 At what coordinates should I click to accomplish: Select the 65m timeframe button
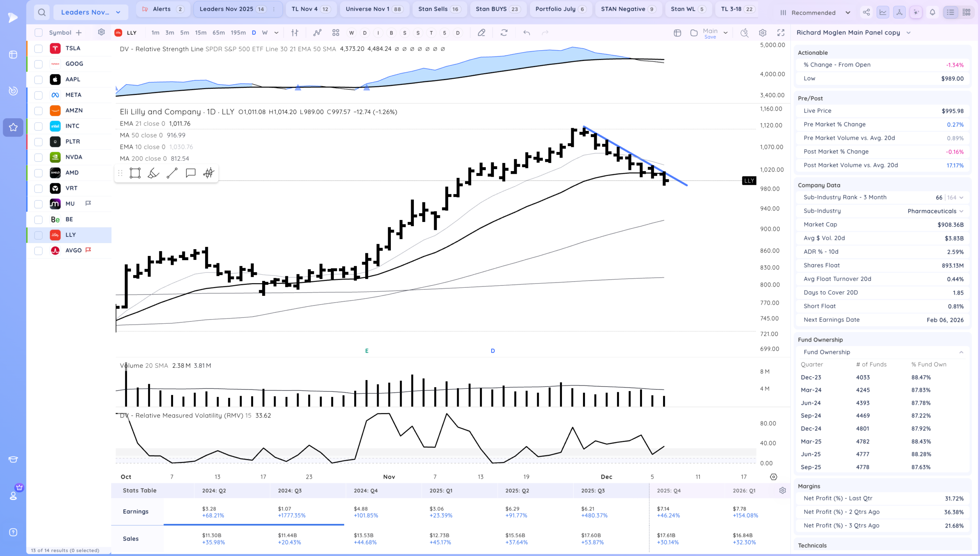click(x=219, y=33)
